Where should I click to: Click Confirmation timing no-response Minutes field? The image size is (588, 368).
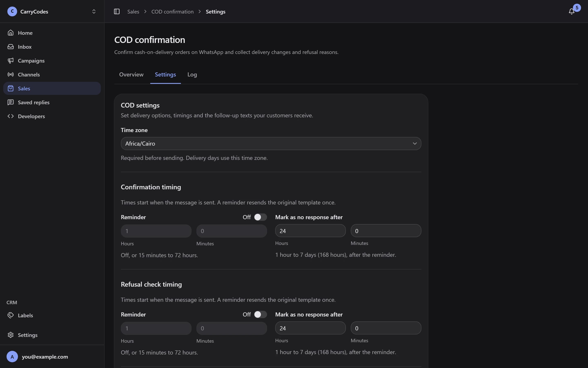point(386,231)
